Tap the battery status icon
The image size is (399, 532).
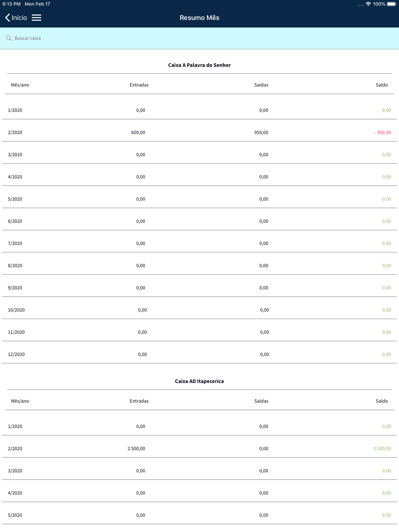(x=391, y=4)
